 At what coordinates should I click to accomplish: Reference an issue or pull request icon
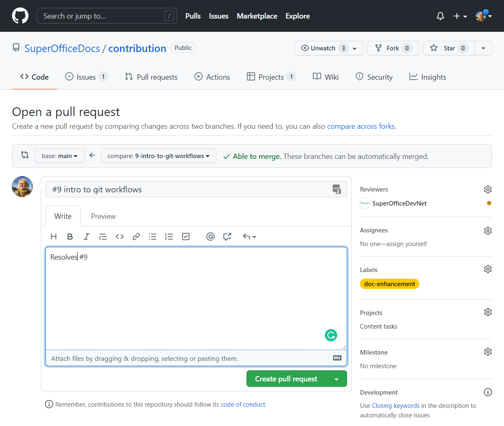click(x=227, y=237)
